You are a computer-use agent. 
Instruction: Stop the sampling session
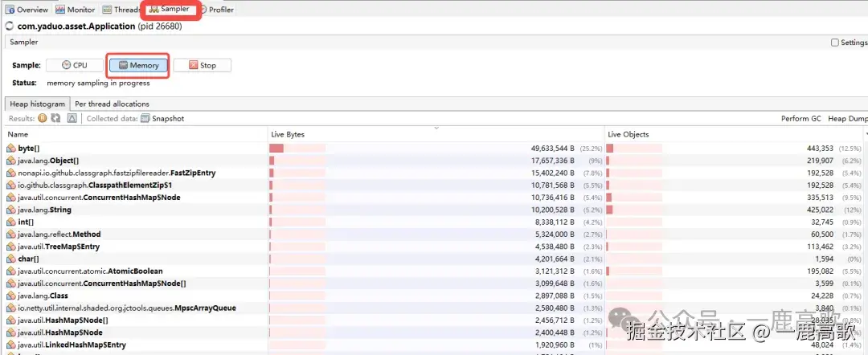(x=202, y=65)
